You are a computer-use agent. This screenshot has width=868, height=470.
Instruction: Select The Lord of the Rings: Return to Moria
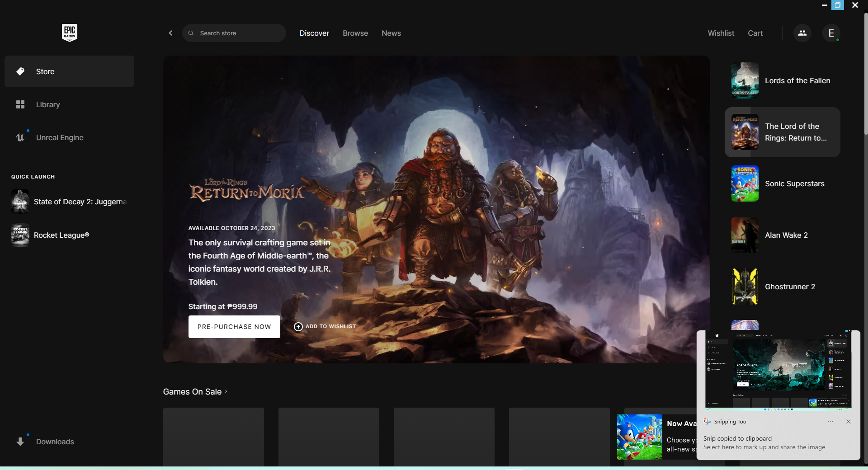pos(782,132)
